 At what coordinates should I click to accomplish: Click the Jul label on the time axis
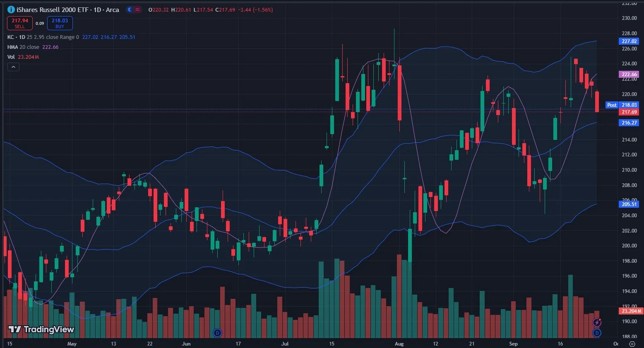(x=285, y=344)
